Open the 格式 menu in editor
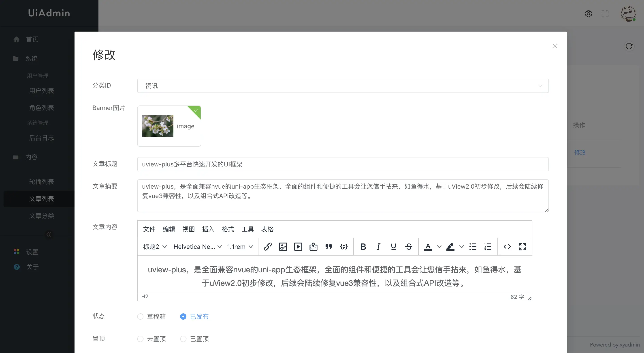 (x=228, y=229)
